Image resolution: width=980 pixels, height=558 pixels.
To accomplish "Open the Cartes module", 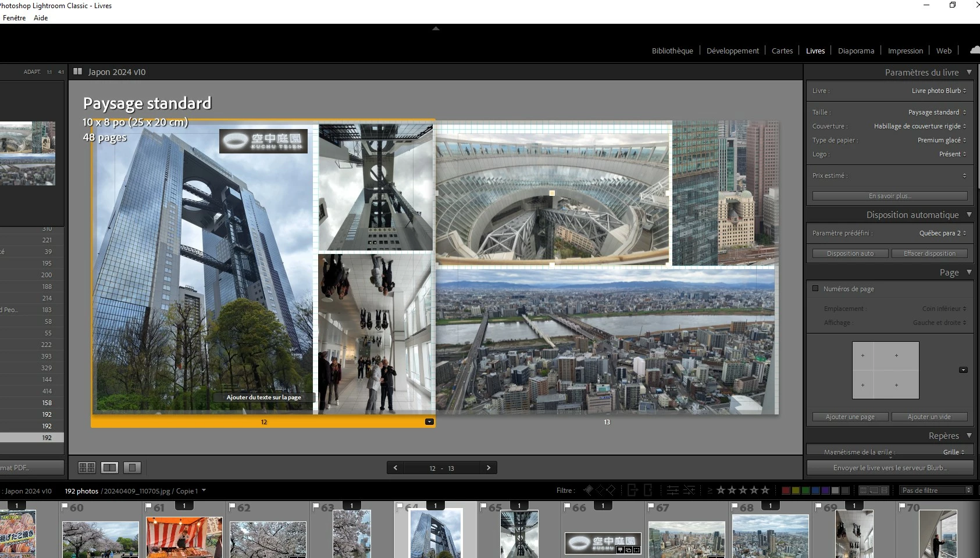I will [x=782, y=51].
